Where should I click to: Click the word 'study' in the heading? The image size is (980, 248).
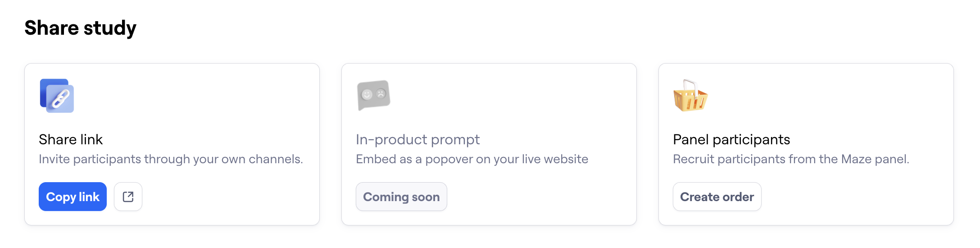tap(110, 28)
